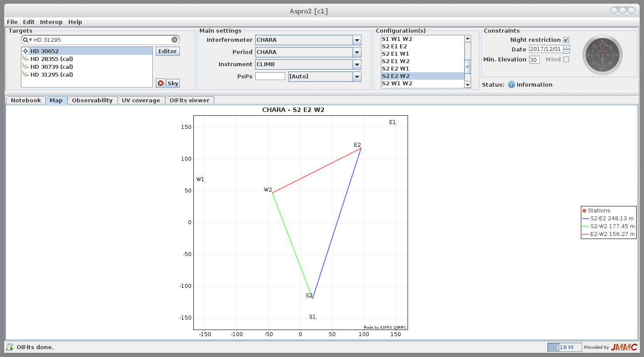Click the Sky button

pyautogui.click(x=173, y=83)
